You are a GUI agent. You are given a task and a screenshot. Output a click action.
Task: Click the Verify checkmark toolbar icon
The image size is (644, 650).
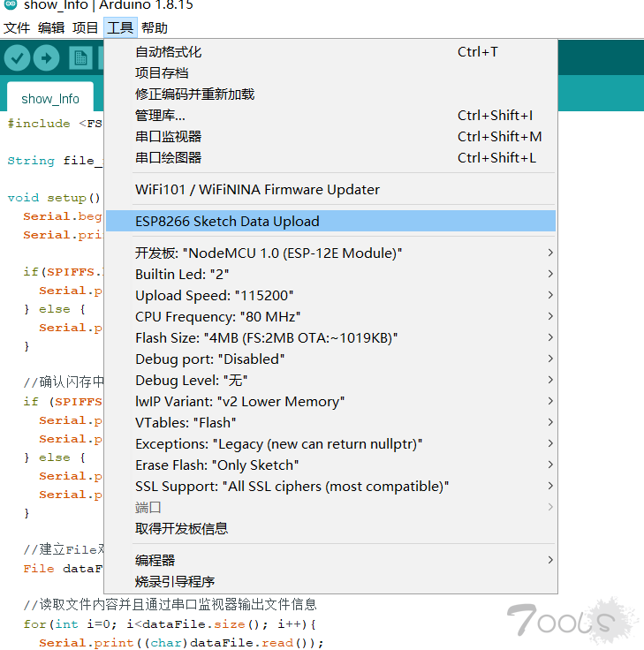(17, 57)
